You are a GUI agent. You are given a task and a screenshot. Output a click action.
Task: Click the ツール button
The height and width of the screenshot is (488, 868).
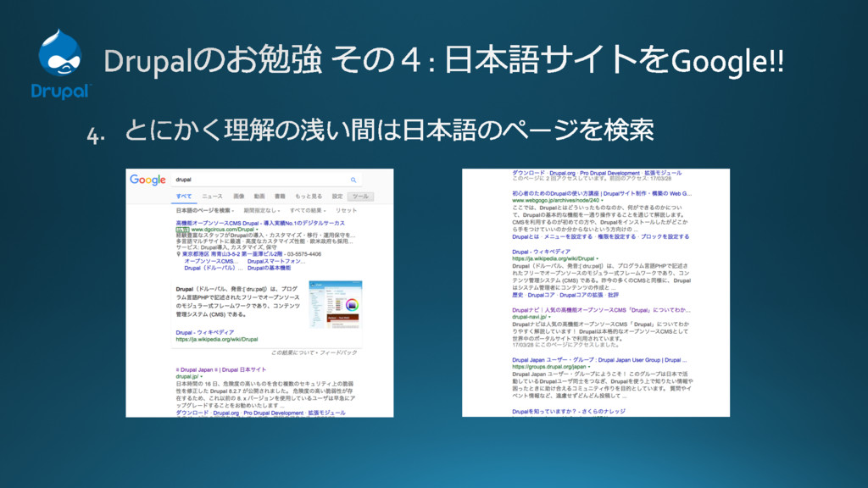(x=360, y=197)
